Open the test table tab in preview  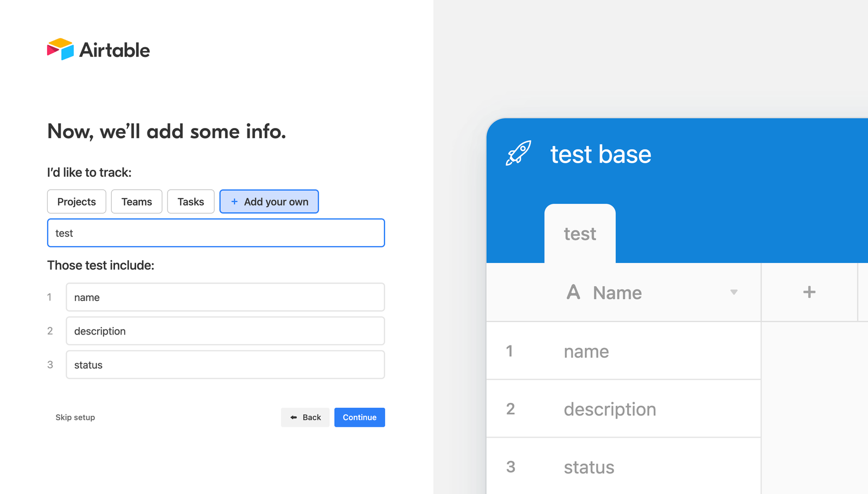pyautogui.click(x=580, y=234)
